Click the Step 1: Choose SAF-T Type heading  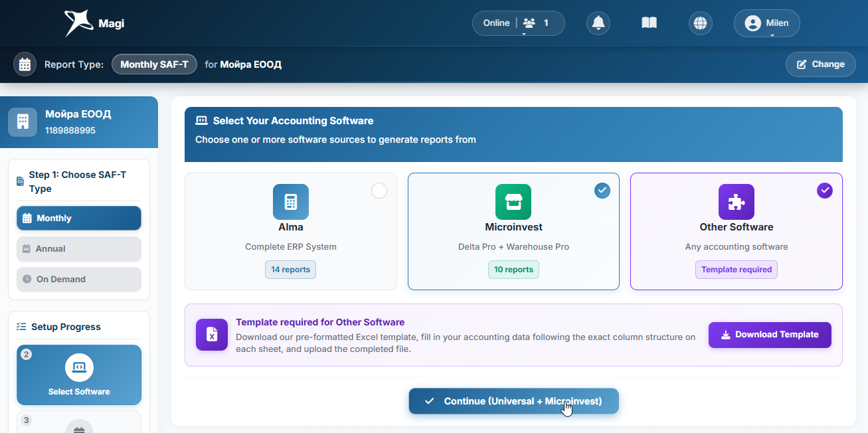[78, 181]
